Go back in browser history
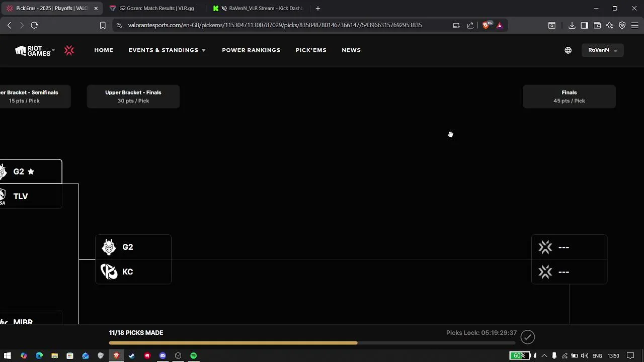 point(9,25)
